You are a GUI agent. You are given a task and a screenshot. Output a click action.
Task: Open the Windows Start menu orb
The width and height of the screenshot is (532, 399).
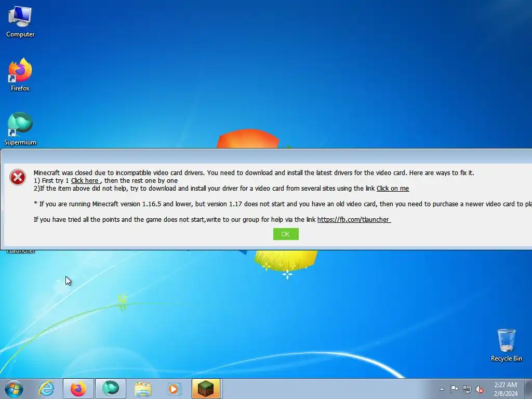(x=14, y=389)
